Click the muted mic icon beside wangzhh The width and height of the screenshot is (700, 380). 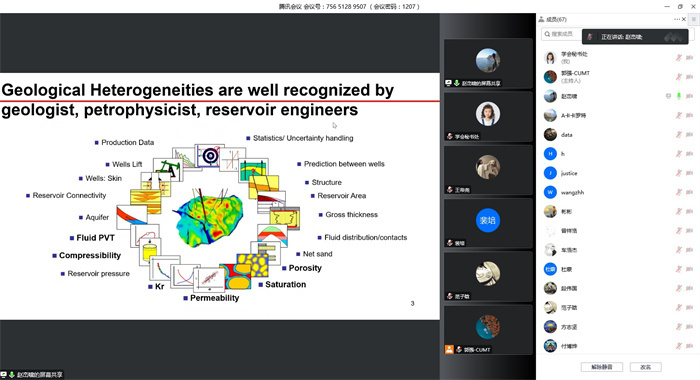pyautogui.click(x=679, y=192)
